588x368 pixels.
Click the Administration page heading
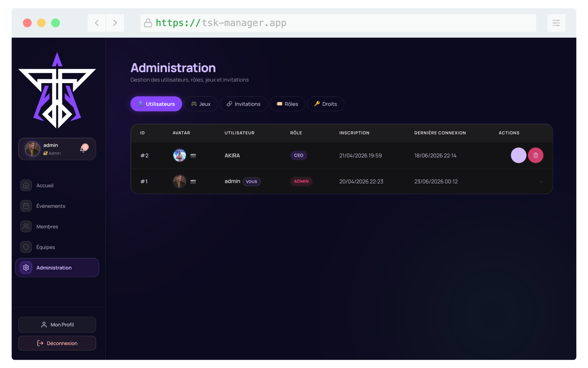point(173,68)
